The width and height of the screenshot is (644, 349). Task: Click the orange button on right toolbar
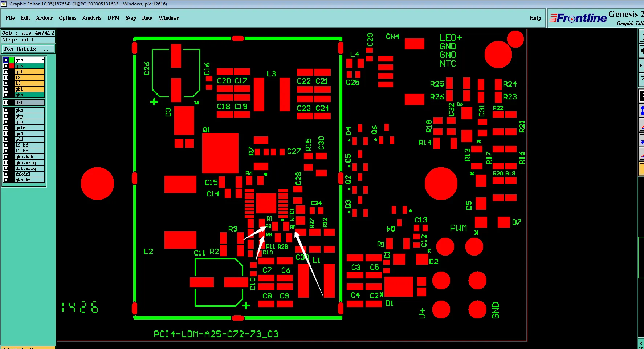click(x=641, y=169)
